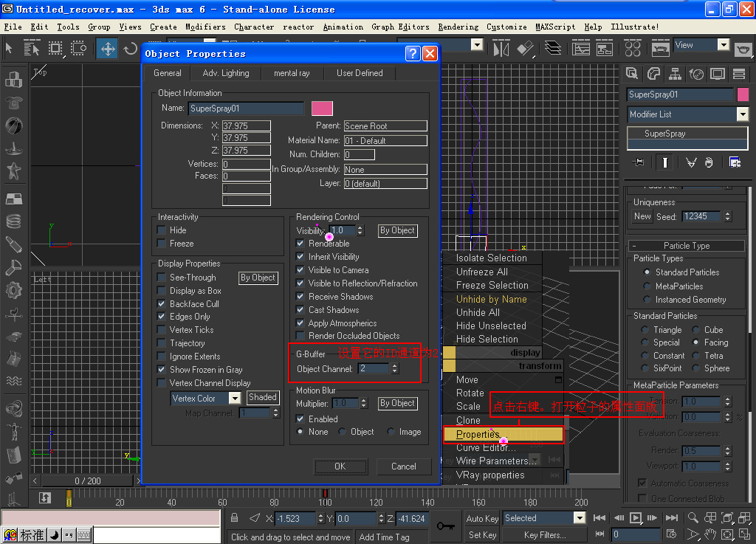Toggle the Renderable checkbox

pyautogui.click(x=300, y=244)
